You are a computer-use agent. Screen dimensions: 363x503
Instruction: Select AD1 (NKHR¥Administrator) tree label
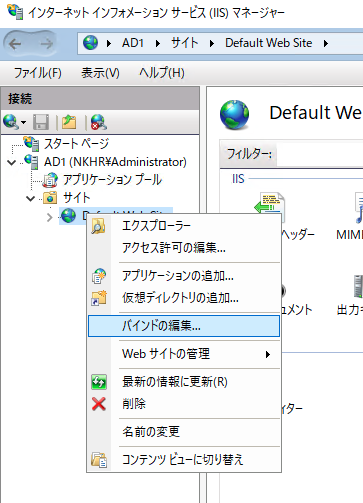(115, 162)
